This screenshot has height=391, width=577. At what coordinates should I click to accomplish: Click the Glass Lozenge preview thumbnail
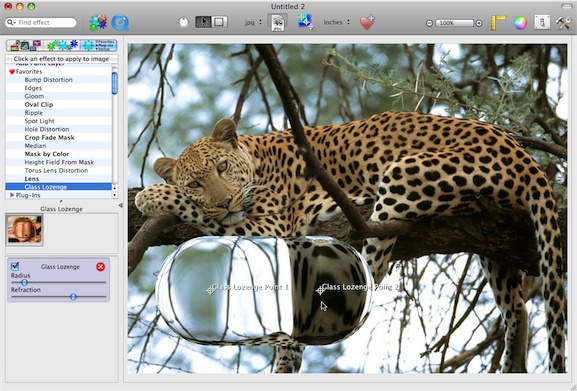[x=24, y=230]
